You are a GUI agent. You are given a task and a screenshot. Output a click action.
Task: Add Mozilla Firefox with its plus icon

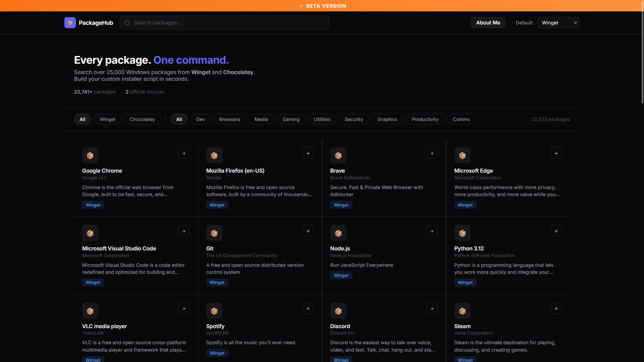[308, 153]
